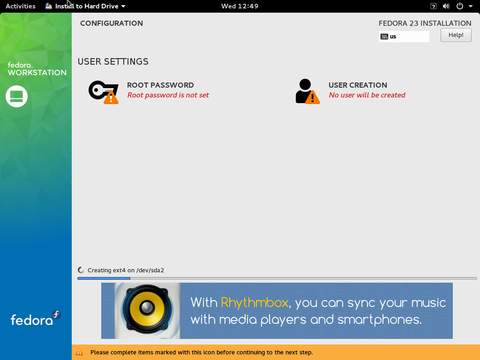This screenshot has height=360, width=480.
Task: Click the power icon in the top bar
Action: 460,6
